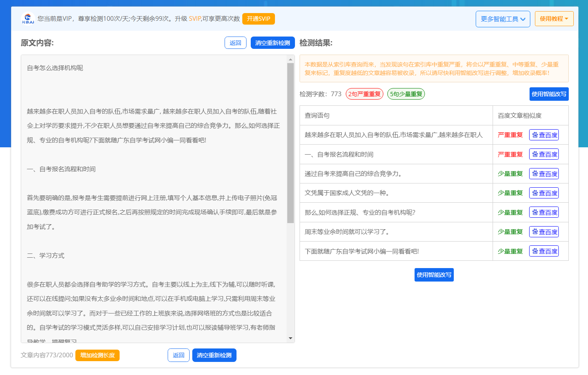Click the SVIP link in the VIP notice
This screenshot has width=588, height=375.
195,18
